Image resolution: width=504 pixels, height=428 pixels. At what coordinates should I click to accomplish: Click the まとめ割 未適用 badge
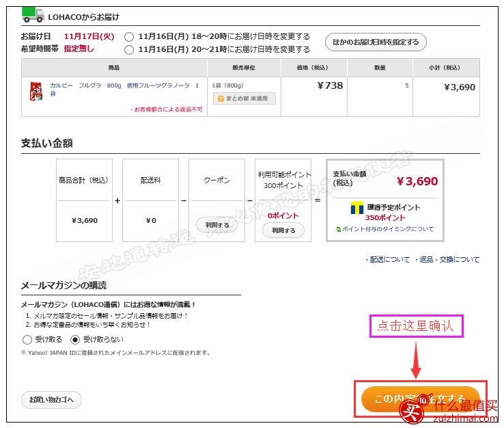coord(244,98)
